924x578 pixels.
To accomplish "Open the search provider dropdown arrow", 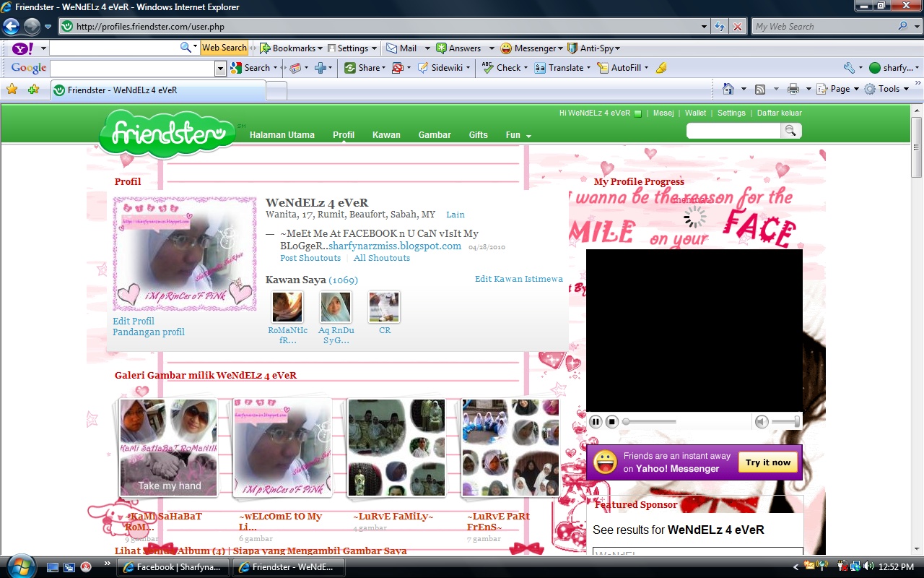I will 917,27.
